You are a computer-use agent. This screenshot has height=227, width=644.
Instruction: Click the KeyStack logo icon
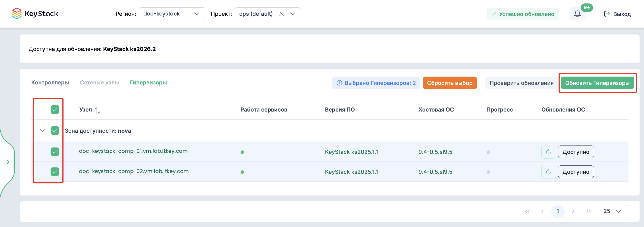tap(17, 14)
